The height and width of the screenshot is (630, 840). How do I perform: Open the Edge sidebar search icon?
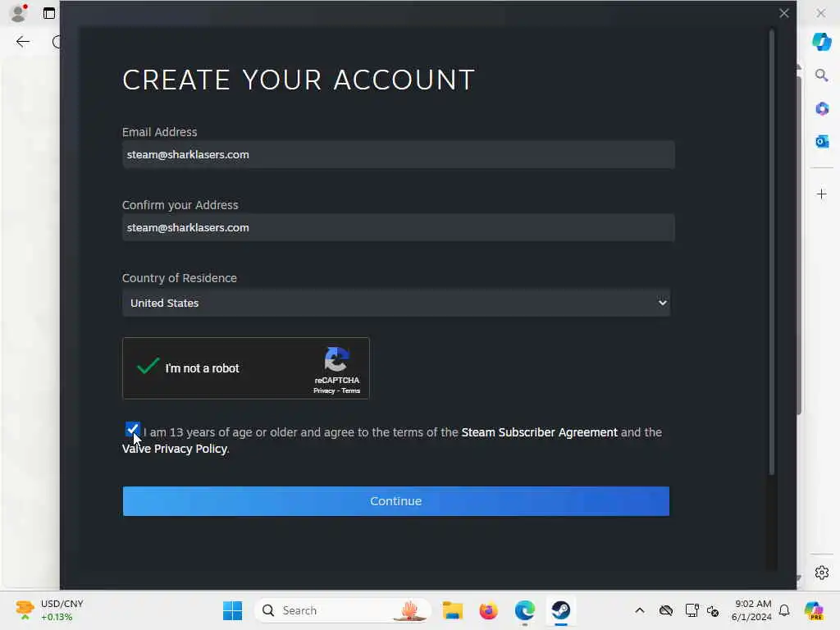(x=821, y=75)
